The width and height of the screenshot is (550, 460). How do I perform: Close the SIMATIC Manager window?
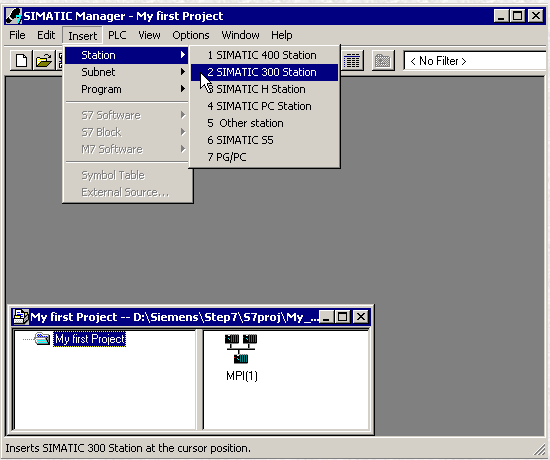[536, 16]
